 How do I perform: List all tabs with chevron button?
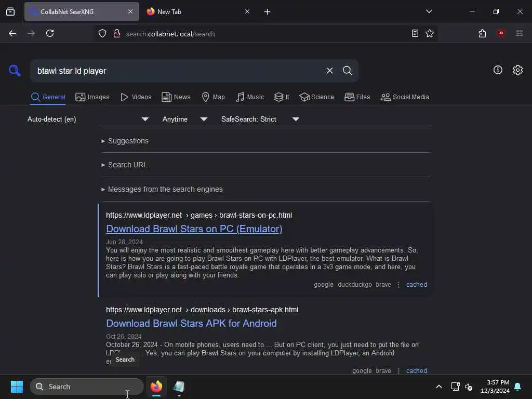pyautogui.click(x=429, y=11)
